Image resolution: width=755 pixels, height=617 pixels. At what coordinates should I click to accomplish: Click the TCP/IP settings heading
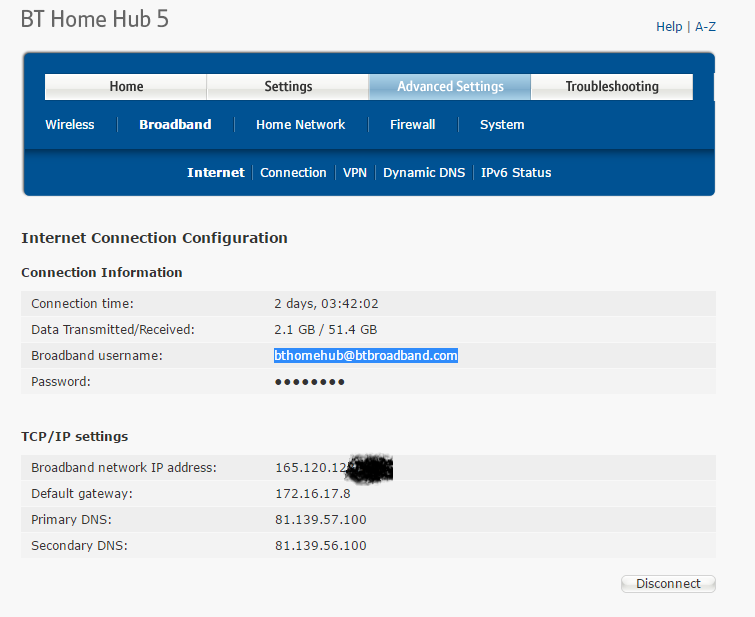(x=75, y=436)
